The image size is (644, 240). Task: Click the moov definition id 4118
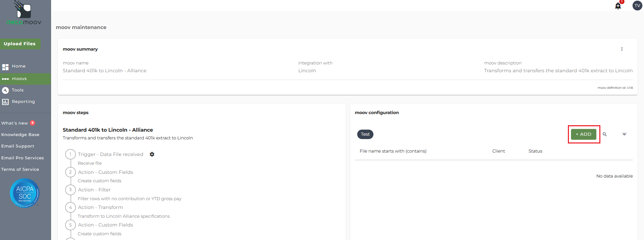pos(615,88)
